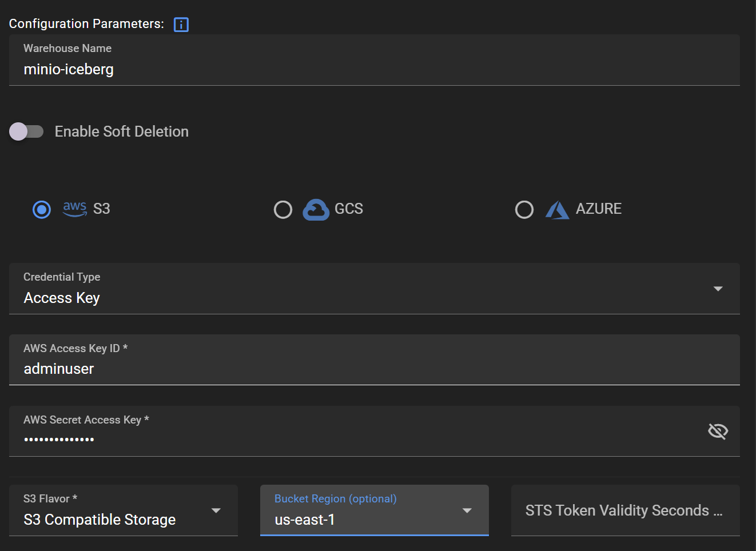The image size is (756, 551).
Task: Click the Configuration Parameters info icon
Action: 181,25
